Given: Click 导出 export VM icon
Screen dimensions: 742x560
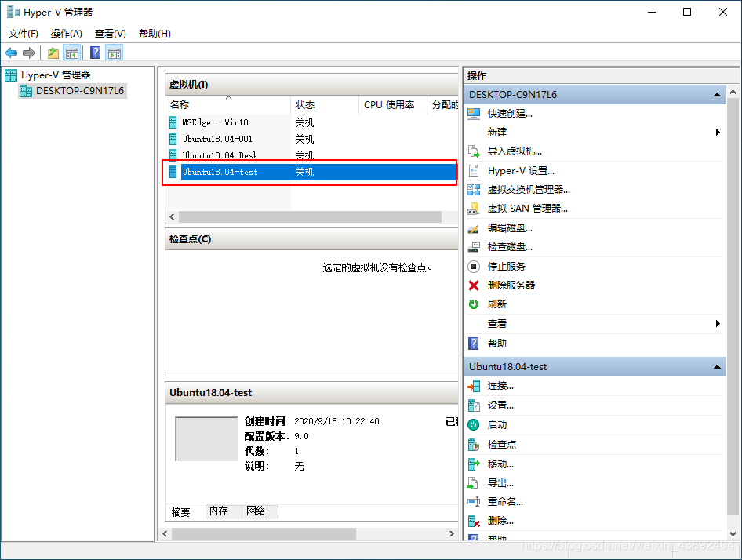Looking at the screenshot, I should click(x=474, y=483).
